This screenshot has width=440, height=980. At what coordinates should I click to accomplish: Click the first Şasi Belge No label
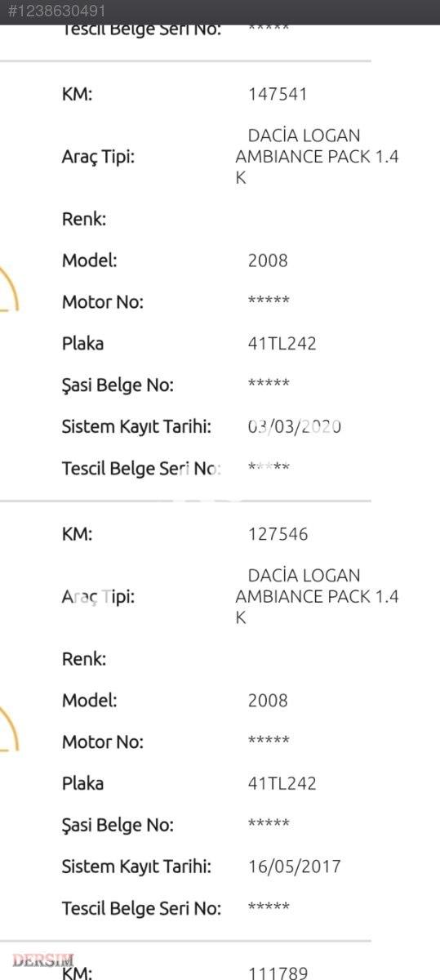pyautogui.click(x=118, y=385)
